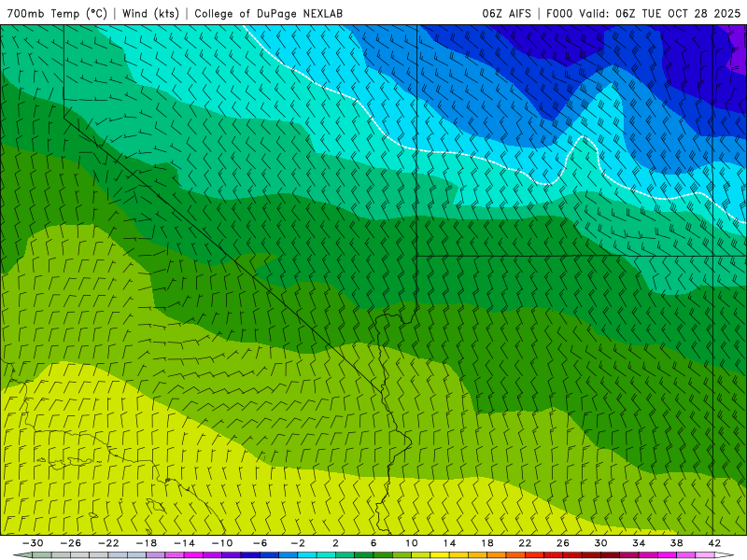Image resolution: width=747 pixels, height=560 pixels.
Task: Select the -26 colorbar label
Action: pos(71,543)
